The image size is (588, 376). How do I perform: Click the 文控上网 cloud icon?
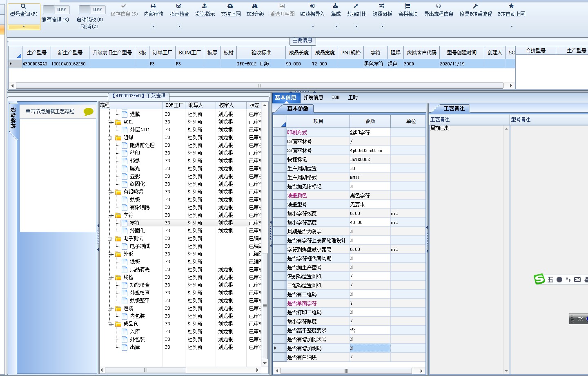[230, 6]
